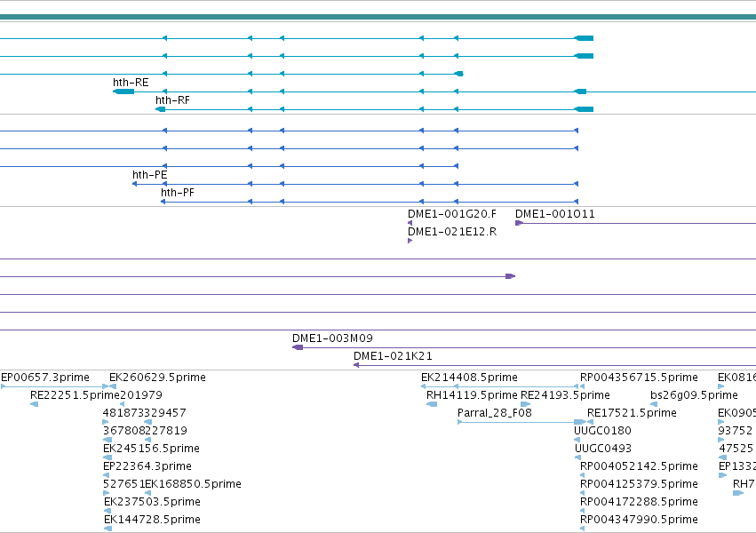This screenshot has width=756, height=533.
Task: Click the hth-PF protein label
Action: tap(178, 193)
